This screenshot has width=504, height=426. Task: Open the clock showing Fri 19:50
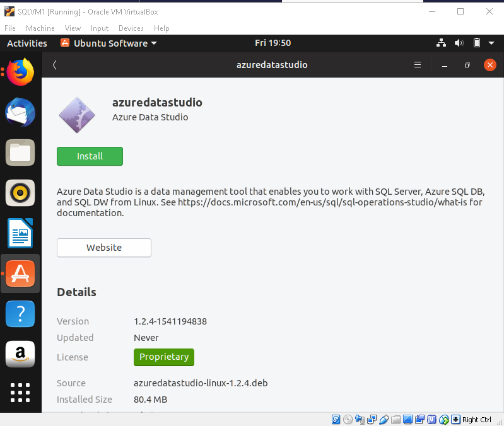tap(273, 43)
